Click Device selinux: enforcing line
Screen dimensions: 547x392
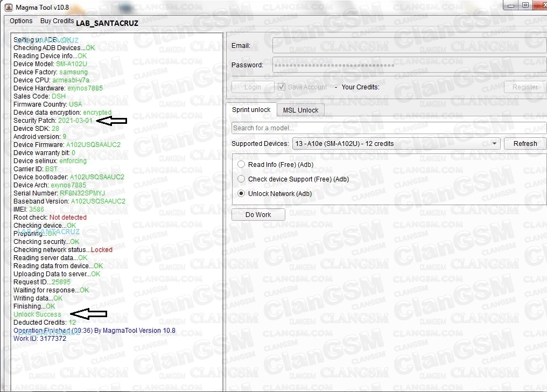point(50,161)
